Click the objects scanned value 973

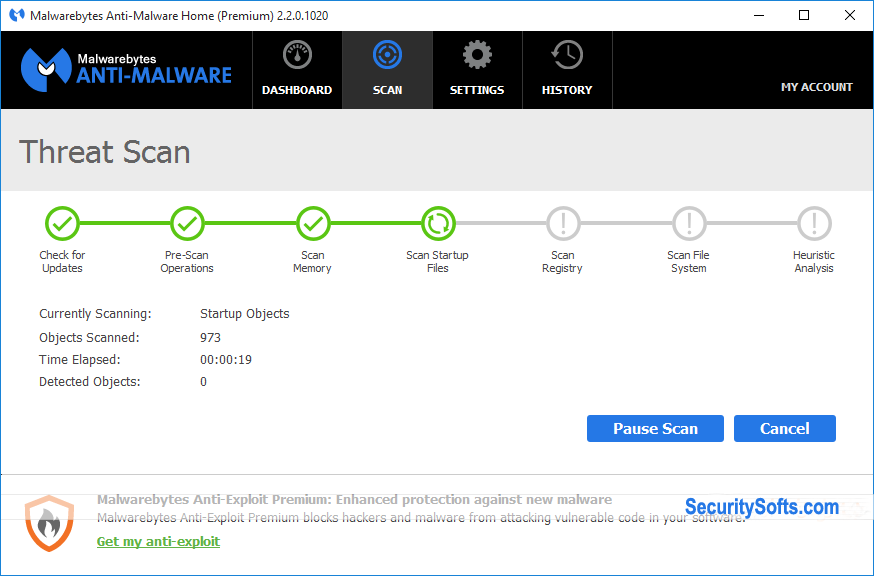pyautogui.click(x=210, y=338)
